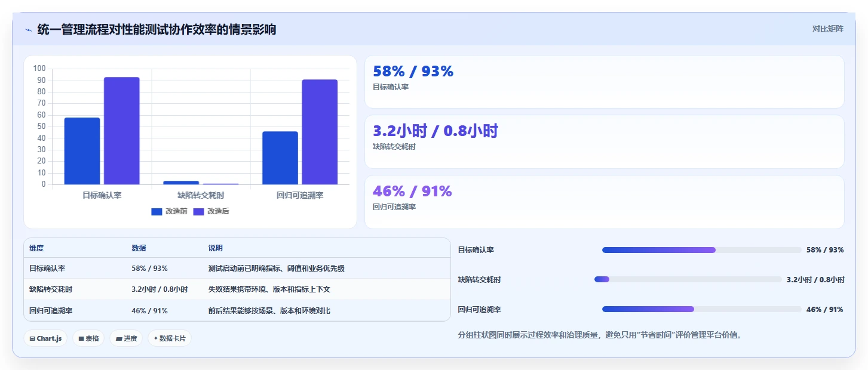Click 缺陷转交耗时 label in second data card

[x=394, y=147]
